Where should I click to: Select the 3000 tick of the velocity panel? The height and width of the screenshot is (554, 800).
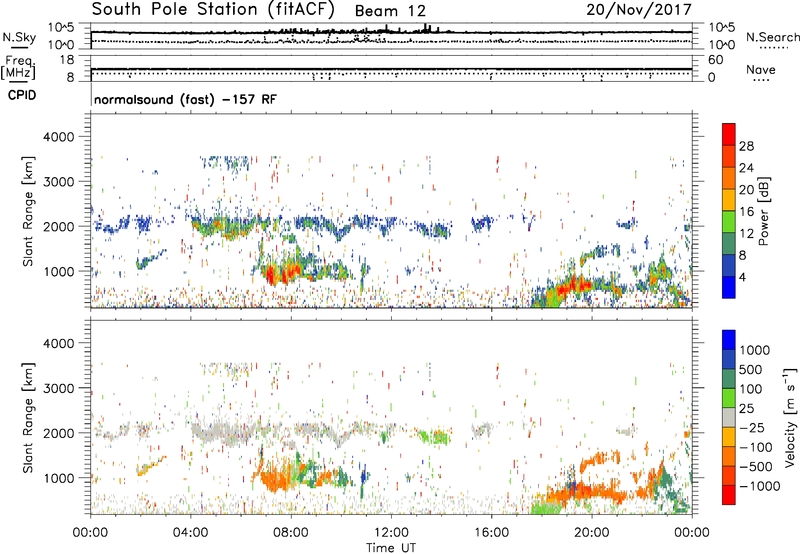point(58,388)
